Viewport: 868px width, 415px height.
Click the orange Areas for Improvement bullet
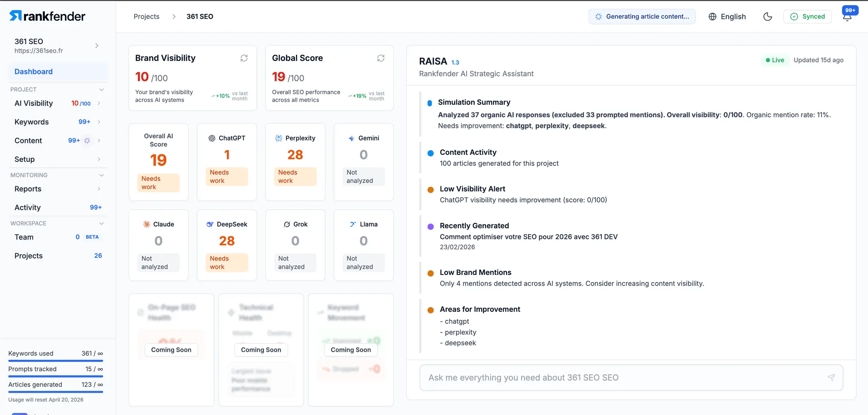[x=431, y=310]
